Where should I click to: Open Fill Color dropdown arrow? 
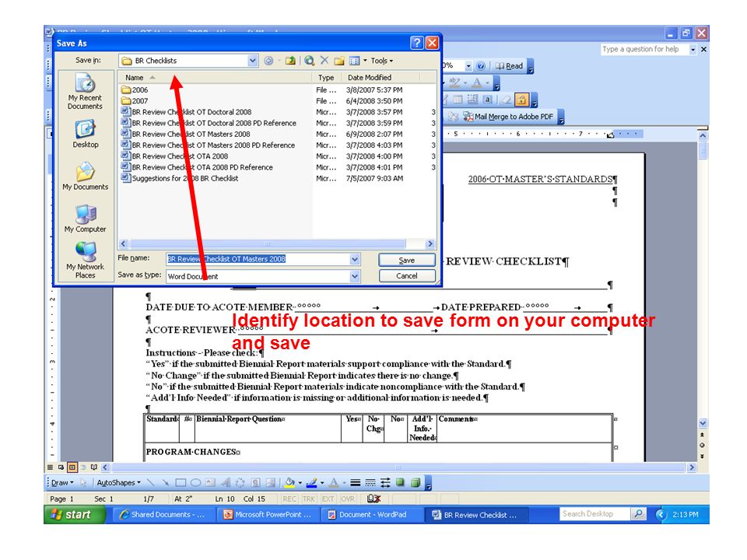300,482
